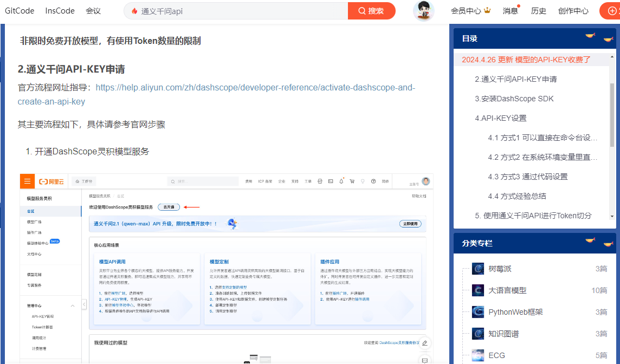Click the pencil feedback icon in Aliyun screenshot
This screenshot has width=620, height=364.
click(425, 343)
